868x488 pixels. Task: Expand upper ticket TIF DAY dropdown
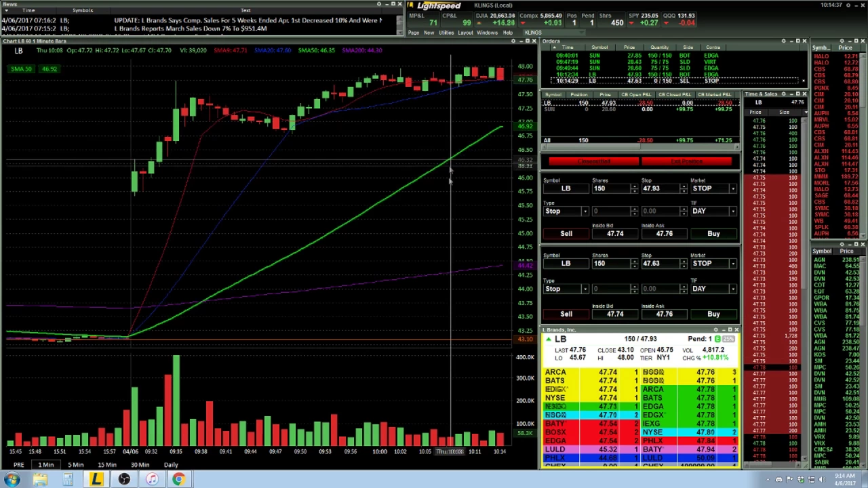click(x=732, y=211)
